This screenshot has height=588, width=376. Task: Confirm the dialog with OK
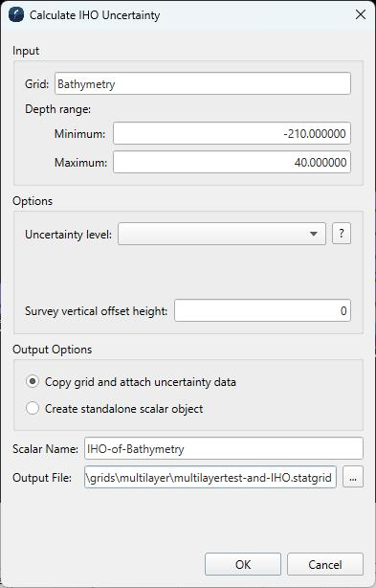click(x=243, y=564)
